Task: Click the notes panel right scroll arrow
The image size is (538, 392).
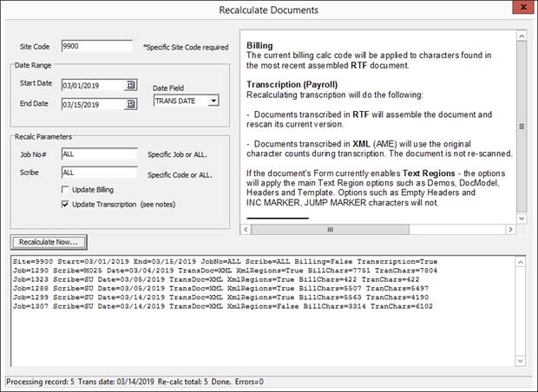Action: 507,230
